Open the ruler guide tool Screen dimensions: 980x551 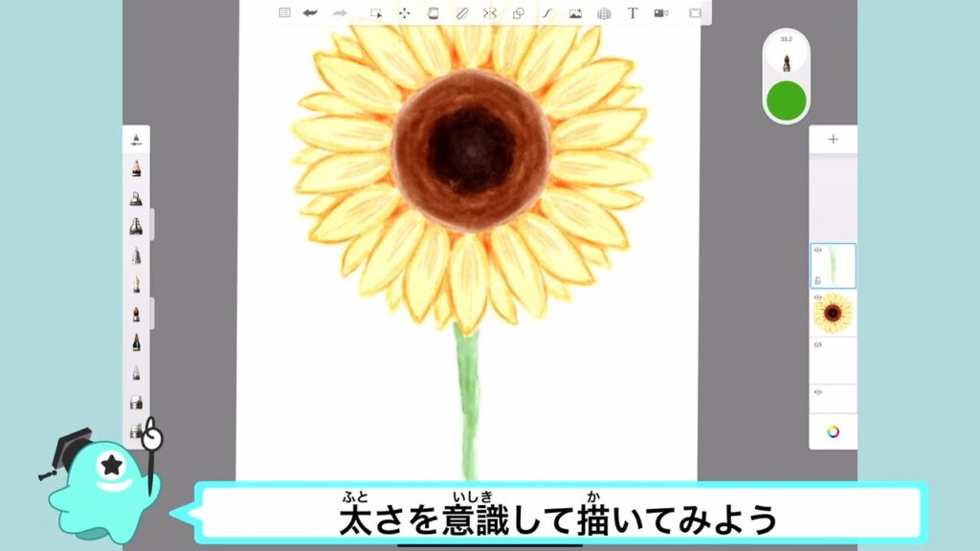[x=461, y=13]
